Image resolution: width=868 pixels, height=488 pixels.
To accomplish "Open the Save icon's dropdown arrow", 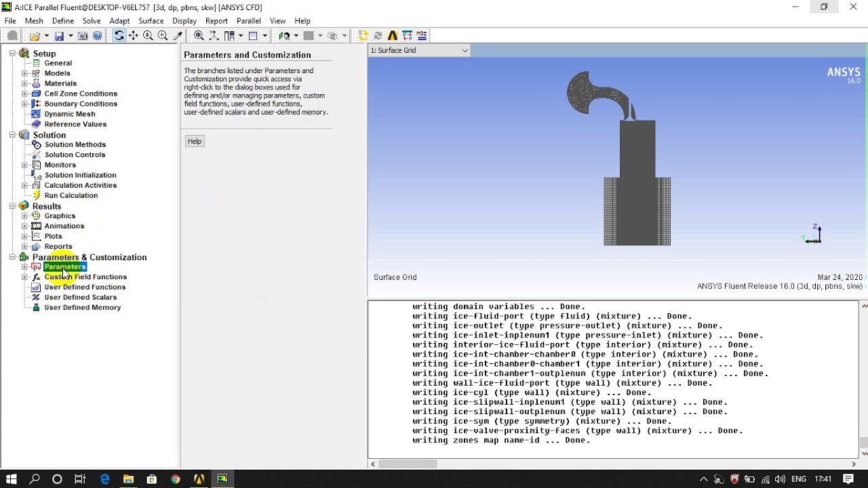I will (x=70, y=36).
